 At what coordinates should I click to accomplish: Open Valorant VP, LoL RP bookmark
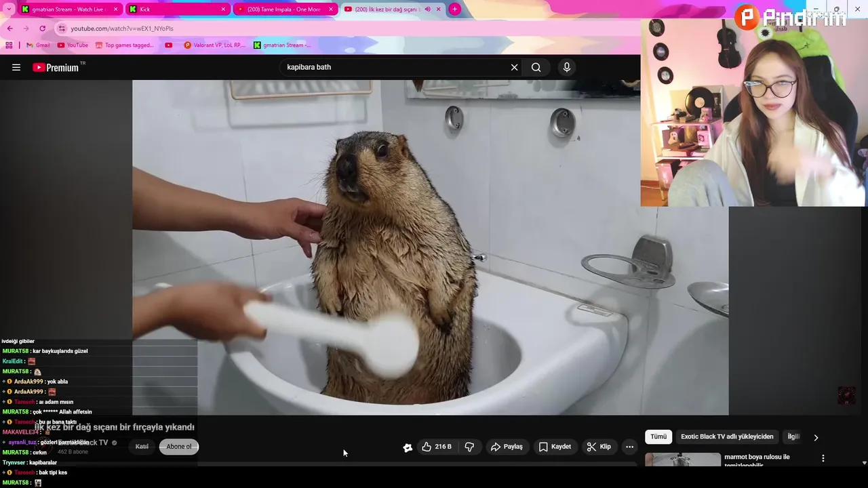214,45
